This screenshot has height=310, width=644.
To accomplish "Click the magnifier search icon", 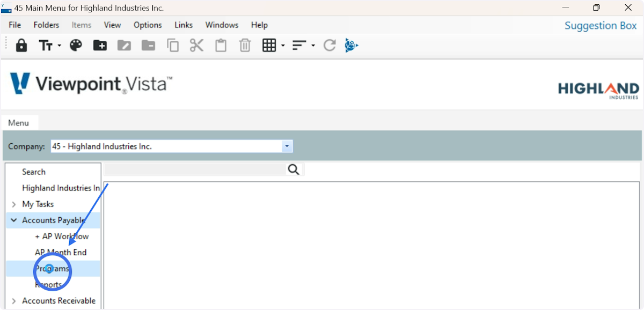I will 294,170.
